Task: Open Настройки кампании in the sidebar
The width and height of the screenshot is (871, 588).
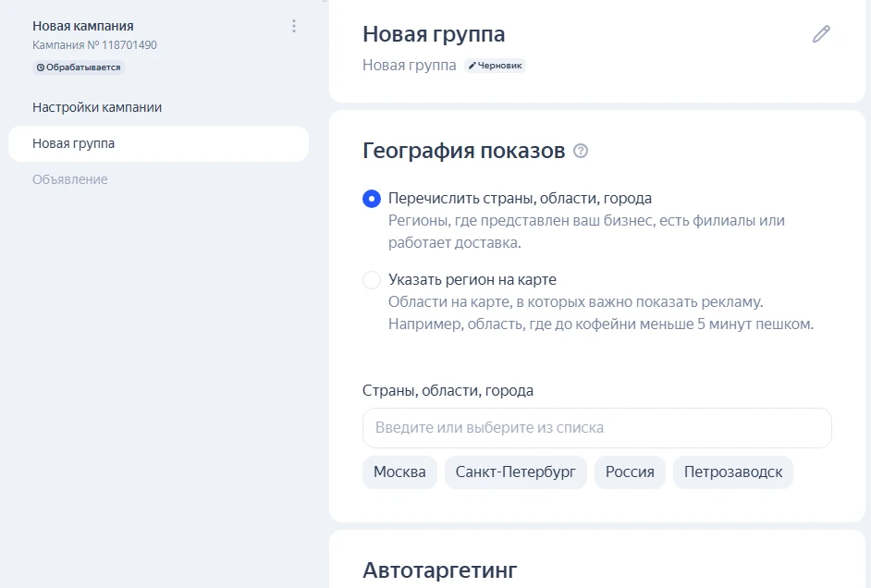Action: (x=97, y=107)
